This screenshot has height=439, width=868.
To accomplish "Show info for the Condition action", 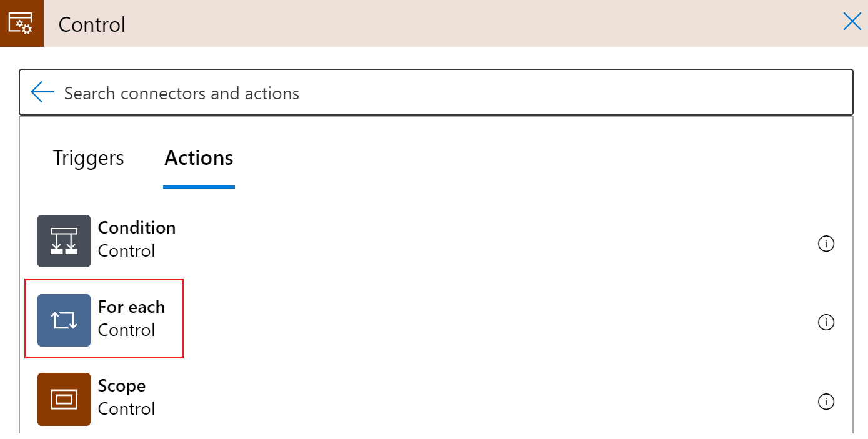I will pyautogui.click(x=826, y=244).
